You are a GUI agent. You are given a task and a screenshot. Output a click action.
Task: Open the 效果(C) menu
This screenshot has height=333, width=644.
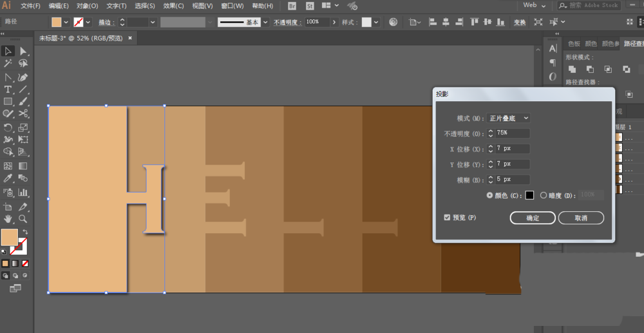[x=173, y=6]
